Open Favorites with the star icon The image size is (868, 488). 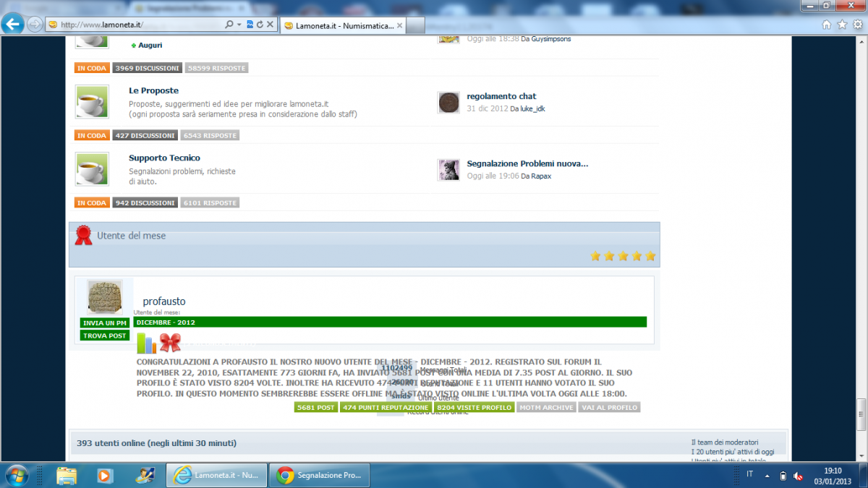[842, 24]
